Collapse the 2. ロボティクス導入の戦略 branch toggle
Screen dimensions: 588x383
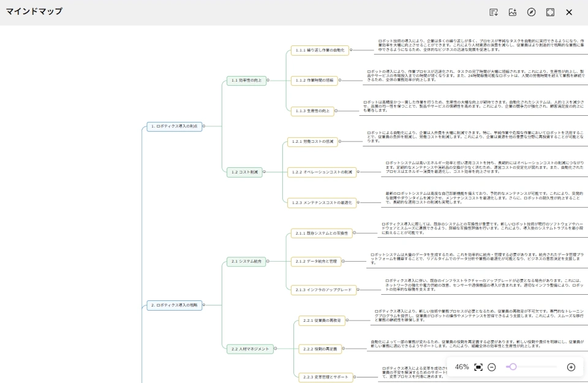[x=205, y=305]
